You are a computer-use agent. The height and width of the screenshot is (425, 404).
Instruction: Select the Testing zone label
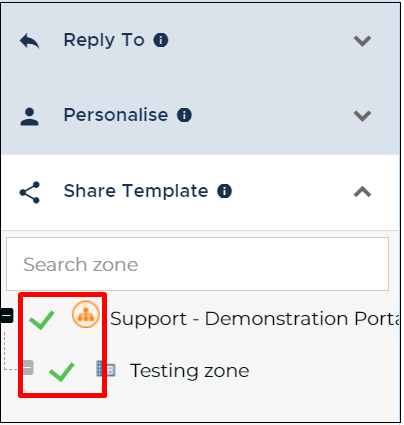[x=190, y=371]
